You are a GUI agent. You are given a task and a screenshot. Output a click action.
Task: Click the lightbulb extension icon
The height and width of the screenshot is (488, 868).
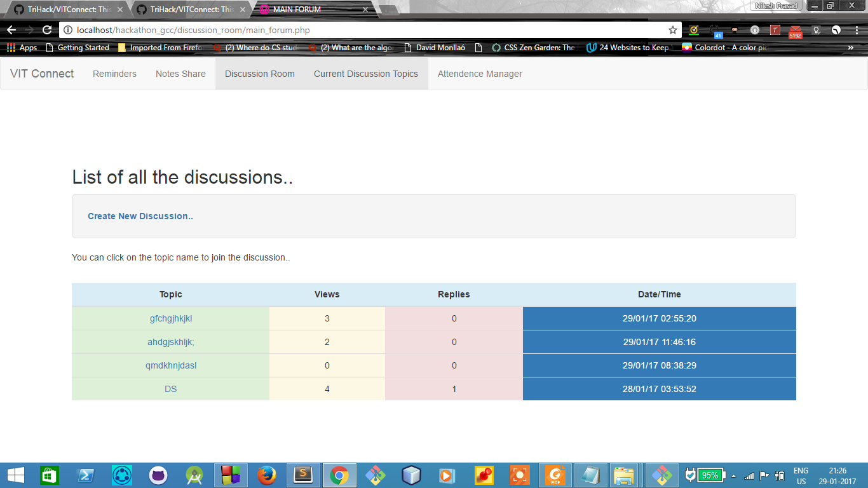pyautogui.click(x=817, y=30)
